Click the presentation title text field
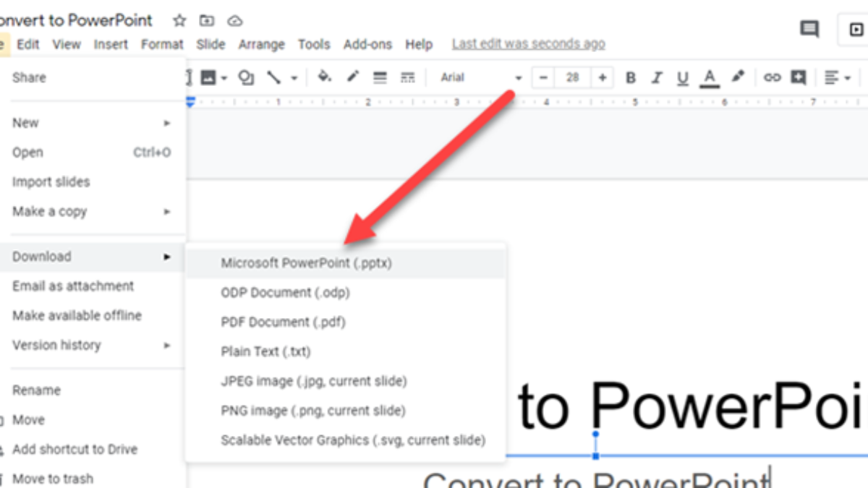The image size is (868, 488). [x=77, y=20]
